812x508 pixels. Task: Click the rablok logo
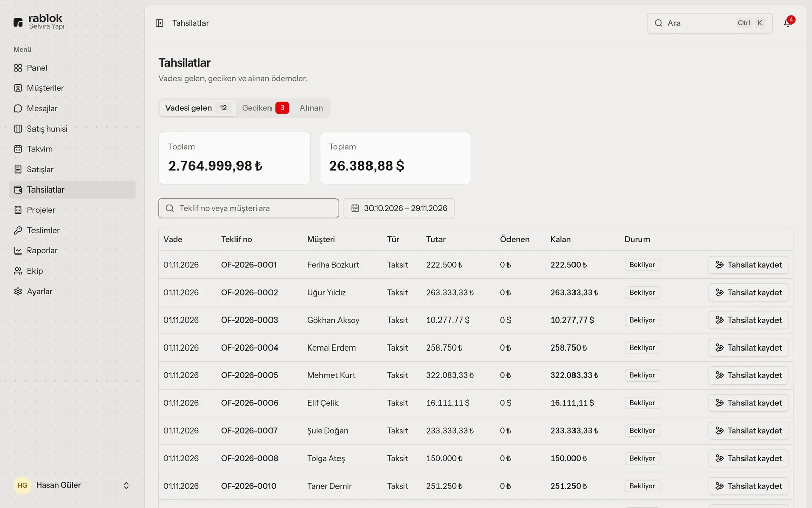[x=39, y=22]
